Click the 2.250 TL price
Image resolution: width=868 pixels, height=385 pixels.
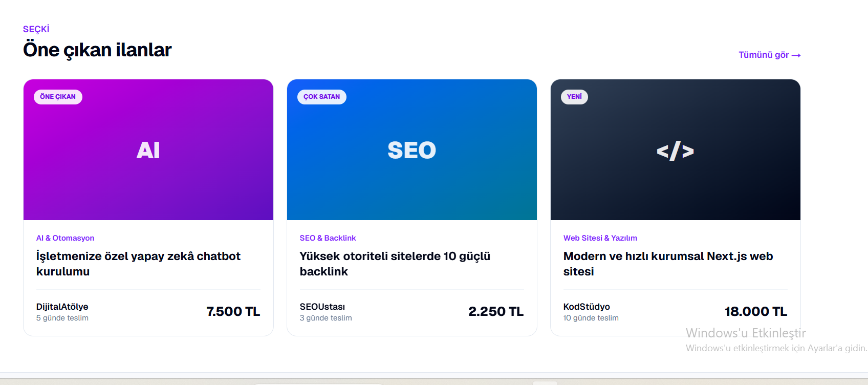point(496,311)
